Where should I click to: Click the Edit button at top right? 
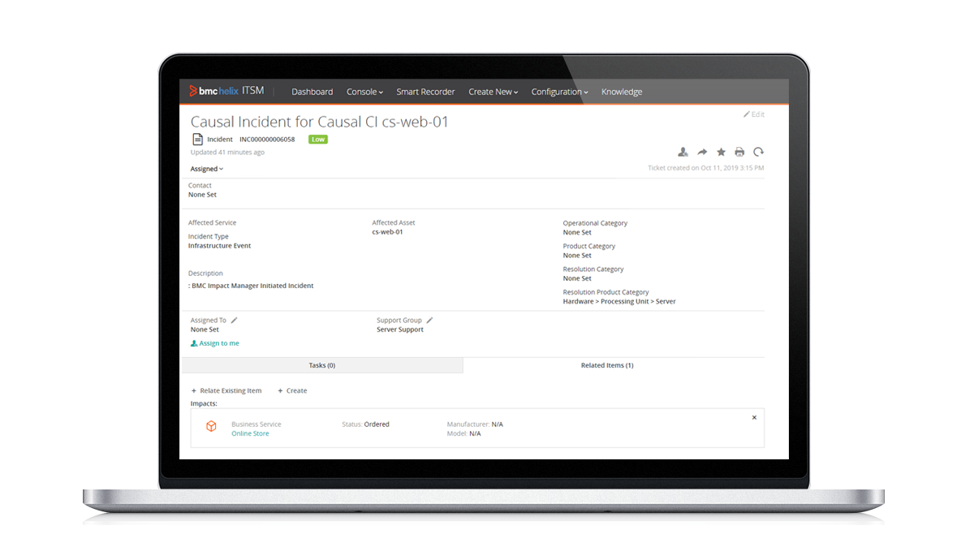point(753,114)
